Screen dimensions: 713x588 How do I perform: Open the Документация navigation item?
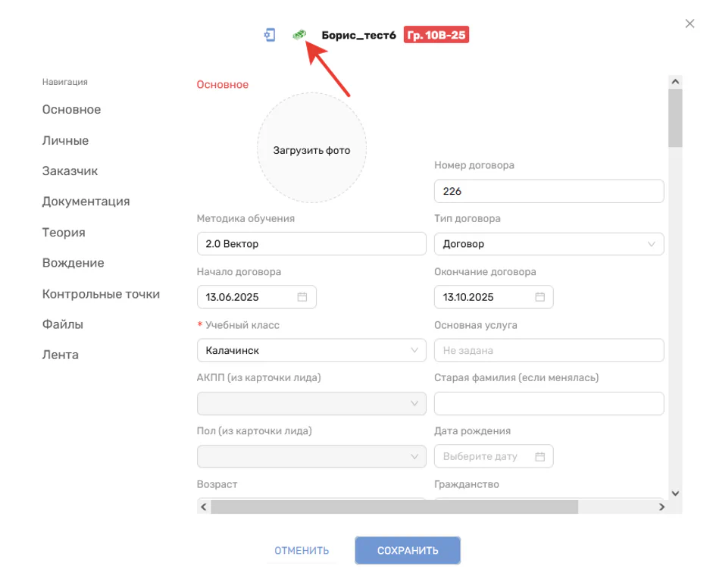(86, 202)
